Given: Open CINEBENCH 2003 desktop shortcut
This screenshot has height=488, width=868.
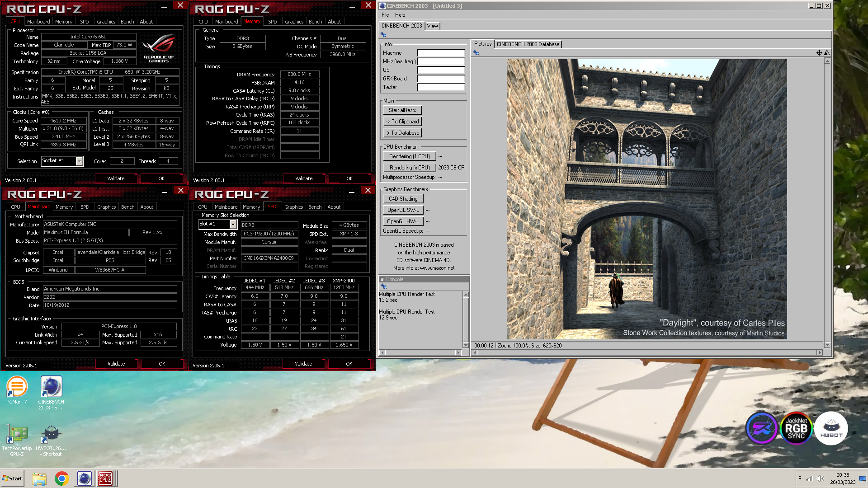Looking at the screenshot, I should click(x=51, y=393).
